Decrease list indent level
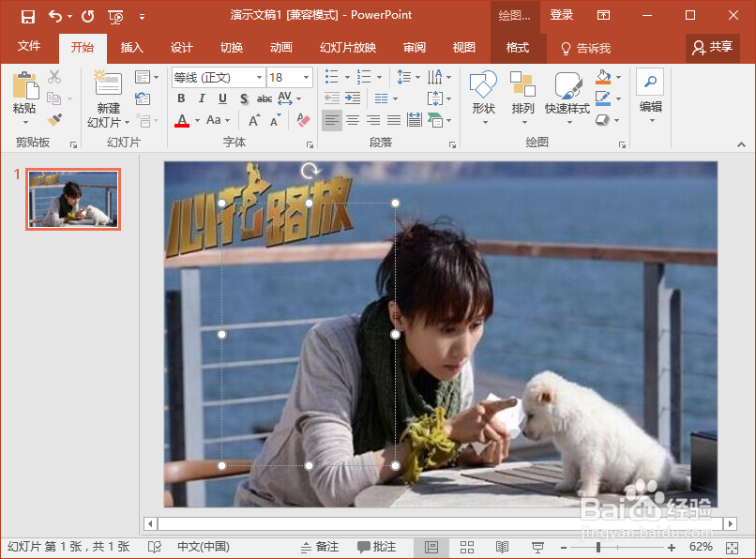 (x=332, y=98)
